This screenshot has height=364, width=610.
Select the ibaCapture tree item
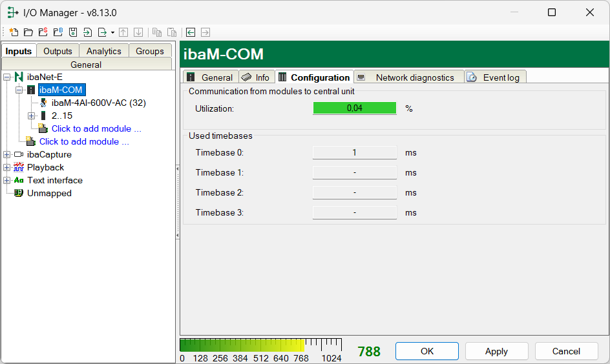tap(49, 155)
